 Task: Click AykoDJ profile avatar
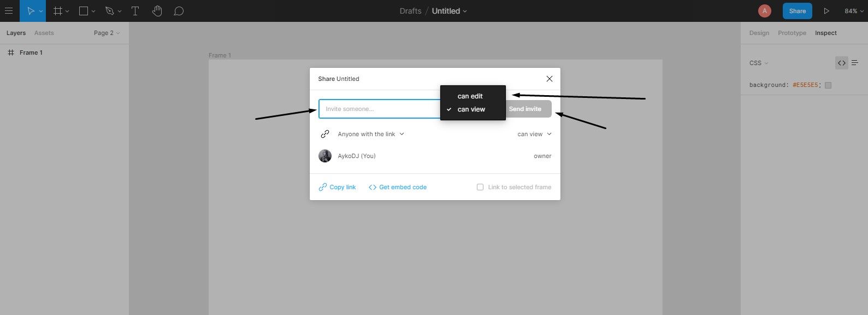tap(325, 156)
